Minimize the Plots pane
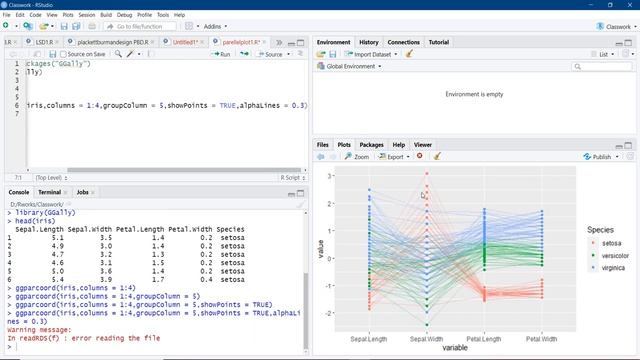 coord(619,146)
